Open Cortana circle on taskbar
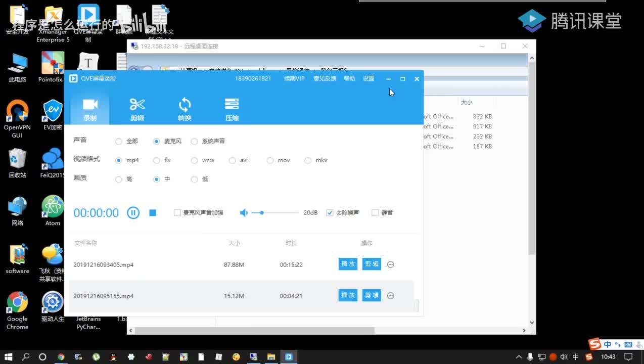This screenshot has width=644, height=364. 42,357
